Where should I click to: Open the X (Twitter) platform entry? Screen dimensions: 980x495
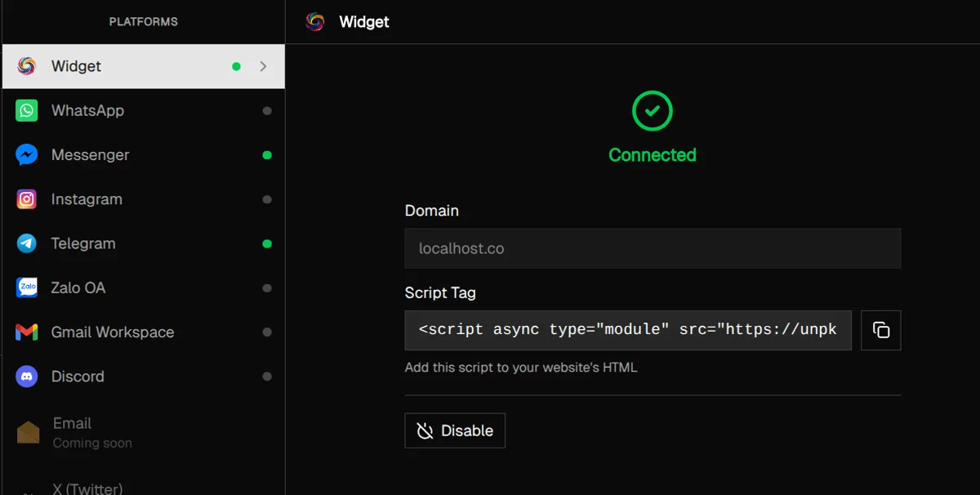[87, 488]
